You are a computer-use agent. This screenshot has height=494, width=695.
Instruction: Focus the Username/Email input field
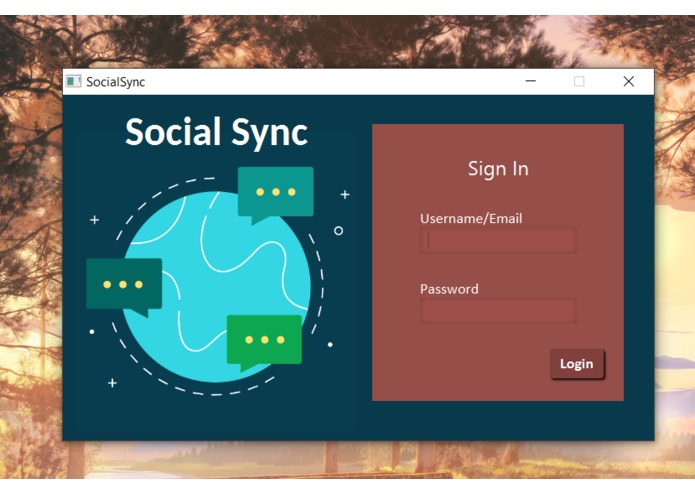coord(498,240)
